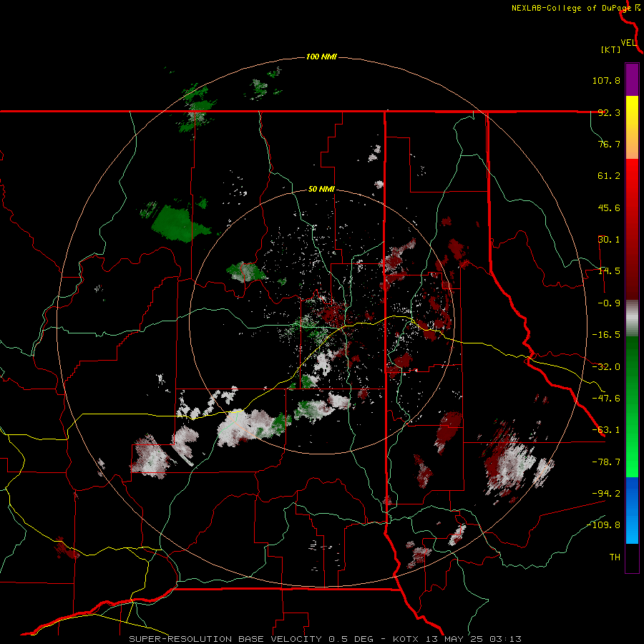Select the -32.0 scale value
This screenshot has width=644, height=644.
click(x=606, y=367)
